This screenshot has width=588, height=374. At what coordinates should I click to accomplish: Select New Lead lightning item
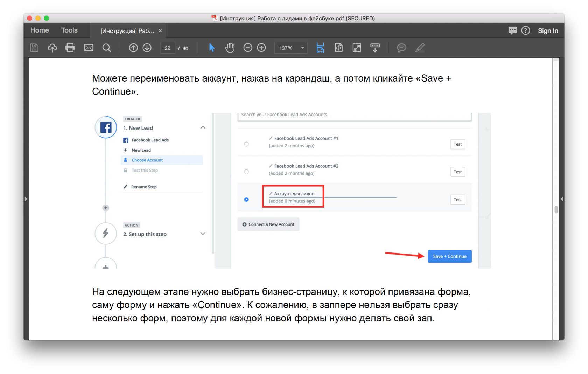tap(137, 150)
